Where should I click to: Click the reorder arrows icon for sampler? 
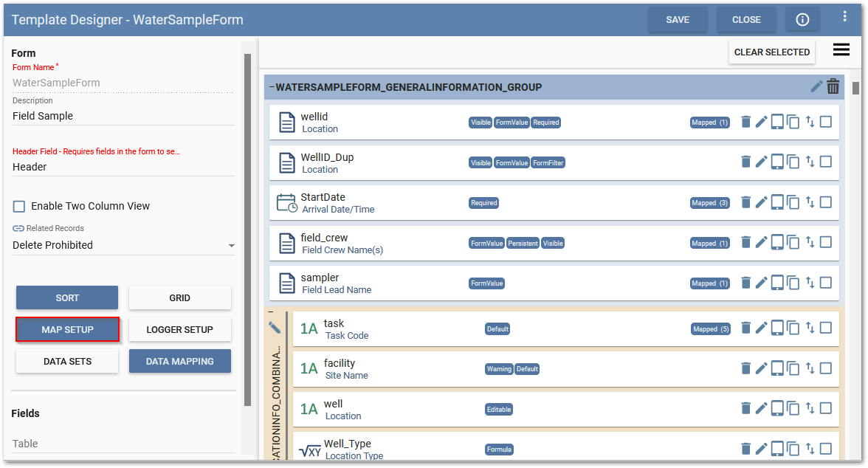(810, 283)
